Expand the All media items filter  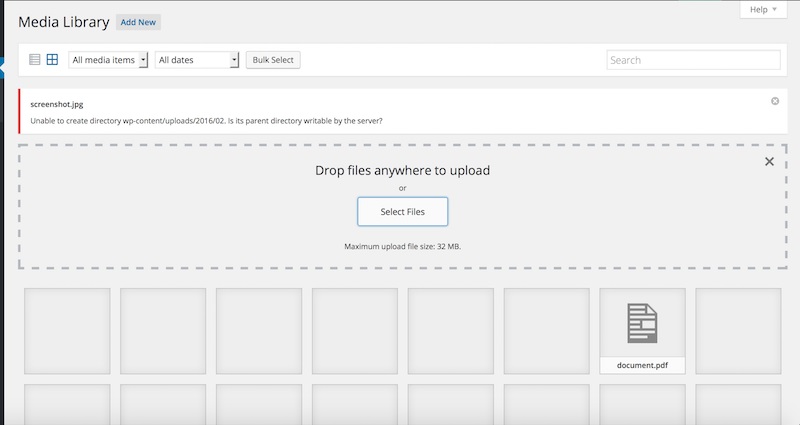109,60
